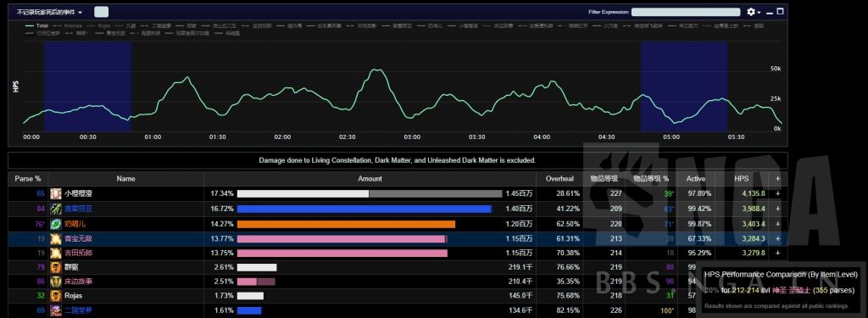The image size is (868, 318).
Task: Open the 不记录玩家死后的事件 dropdown
Action: pyautogui.click(x=49, y=12)
